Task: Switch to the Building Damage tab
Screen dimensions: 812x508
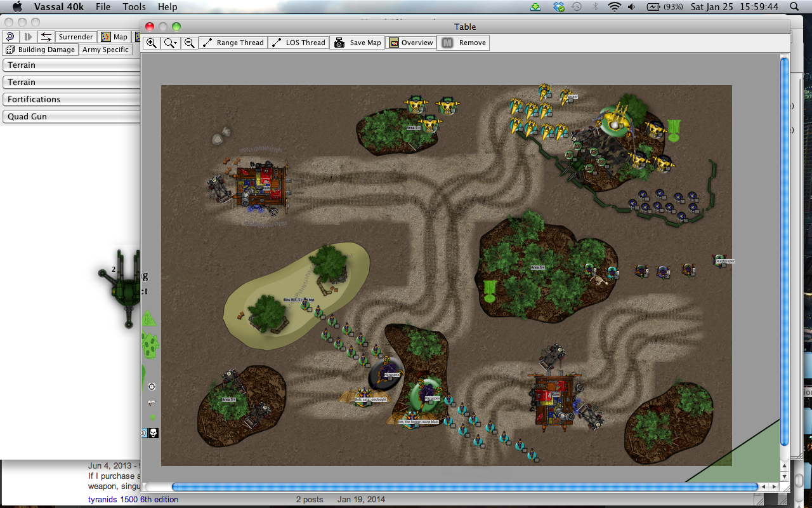Action: 41,50
